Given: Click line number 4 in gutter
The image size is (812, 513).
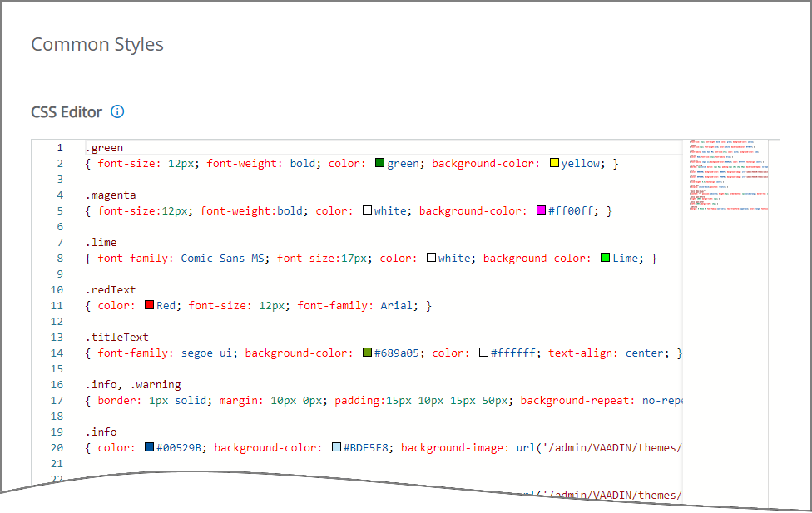Looking at the screenshot, I should [x=60, y=195].
